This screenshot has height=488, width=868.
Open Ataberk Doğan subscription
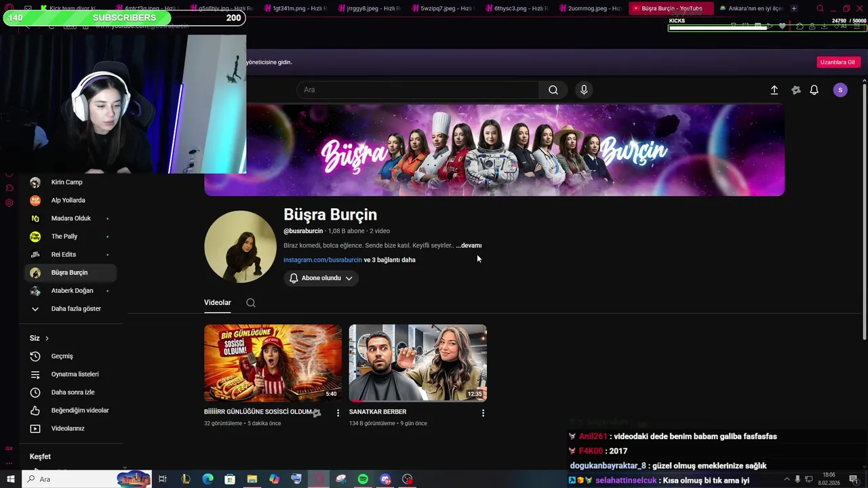71,291
